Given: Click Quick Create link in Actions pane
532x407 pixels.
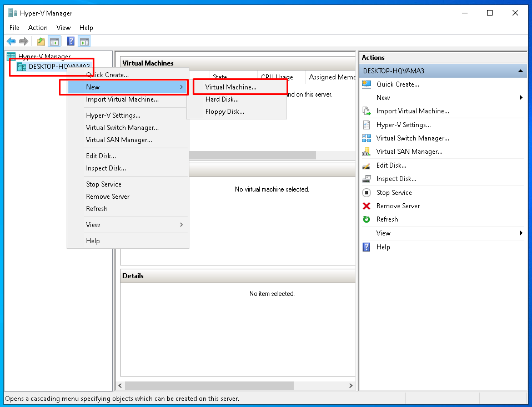Looking at the screenshot, I should coord(398,84).
